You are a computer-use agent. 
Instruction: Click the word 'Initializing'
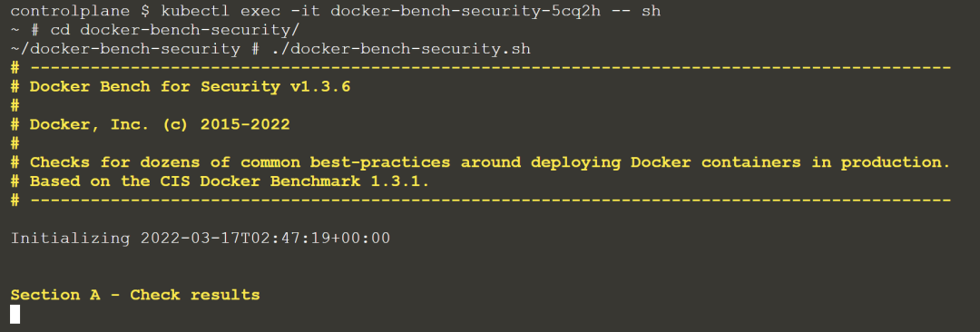coord(71,239)
